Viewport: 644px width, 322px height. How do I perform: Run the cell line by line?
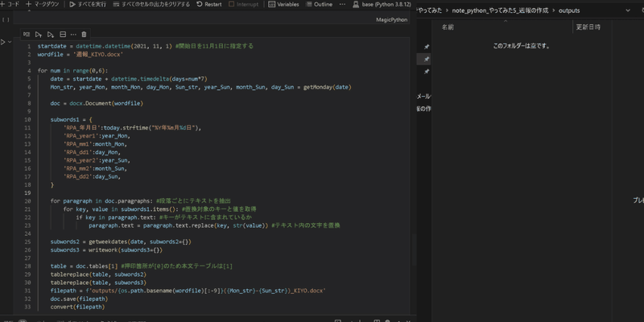27,35
